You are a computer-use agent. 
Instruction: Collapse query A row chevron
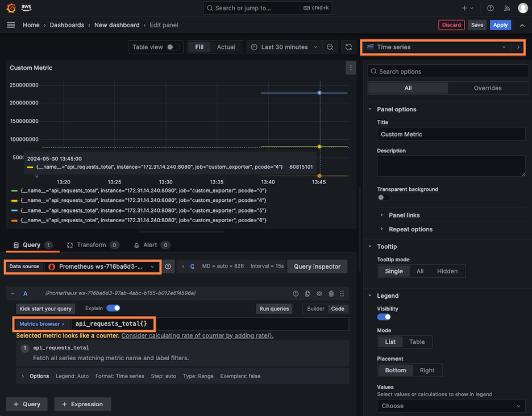[13, 293]
